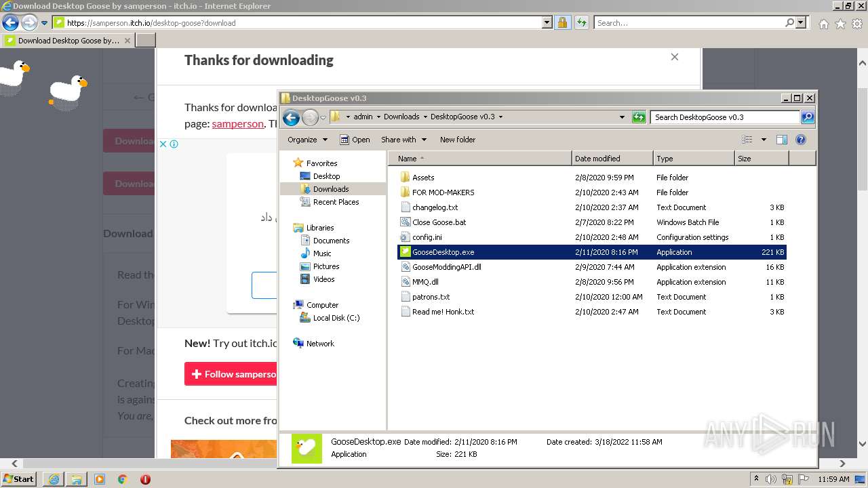868x488 pixels.
Task: Select the FOR MOD-MAKERS folder
Action: [x=443, y=192]
